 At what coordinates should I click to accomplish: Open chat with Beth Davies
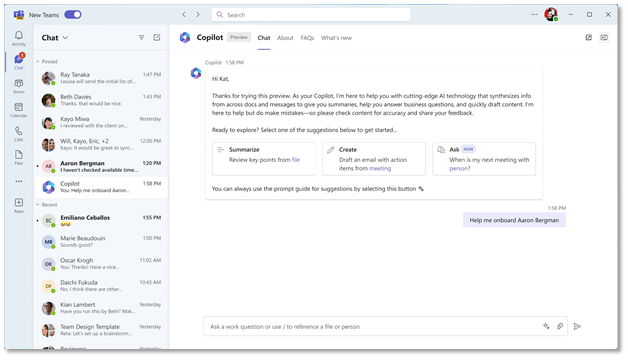pyautogui.click(x=101, y=100)
